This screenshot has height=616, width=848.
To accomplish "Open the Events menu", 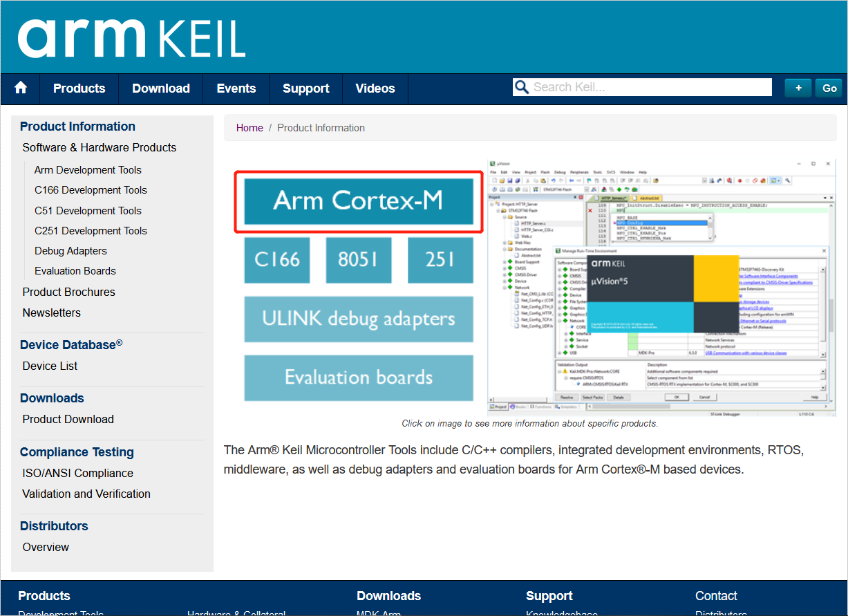I will [x=236, y=88].
